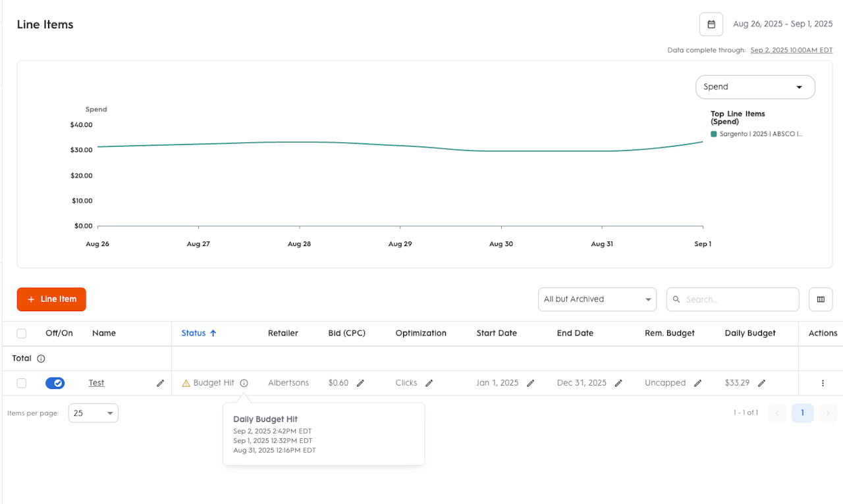Click the orange + Line Item button

pos(51,299)
